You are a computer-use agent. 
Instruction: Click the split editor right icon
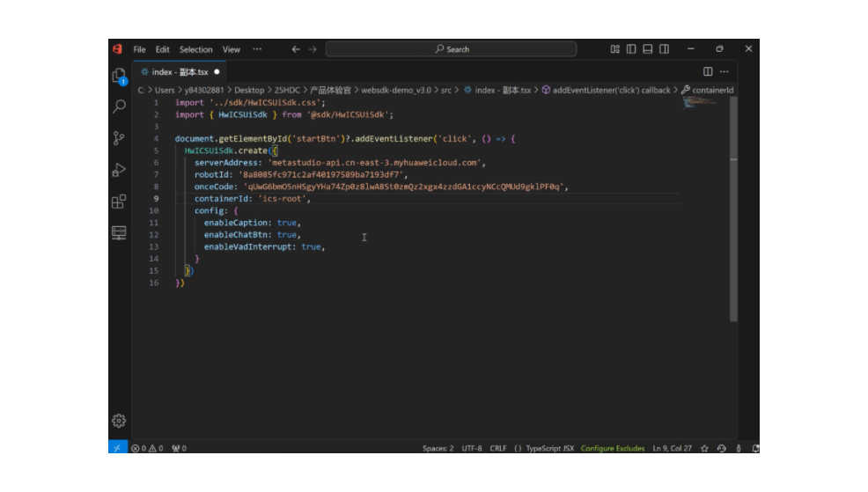[708, 71]
